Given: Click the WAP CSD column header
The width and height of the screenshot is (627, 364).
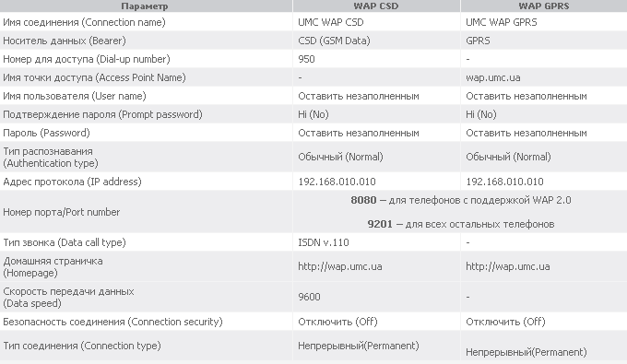Looking at the screenshot, I should coord(376,6).
